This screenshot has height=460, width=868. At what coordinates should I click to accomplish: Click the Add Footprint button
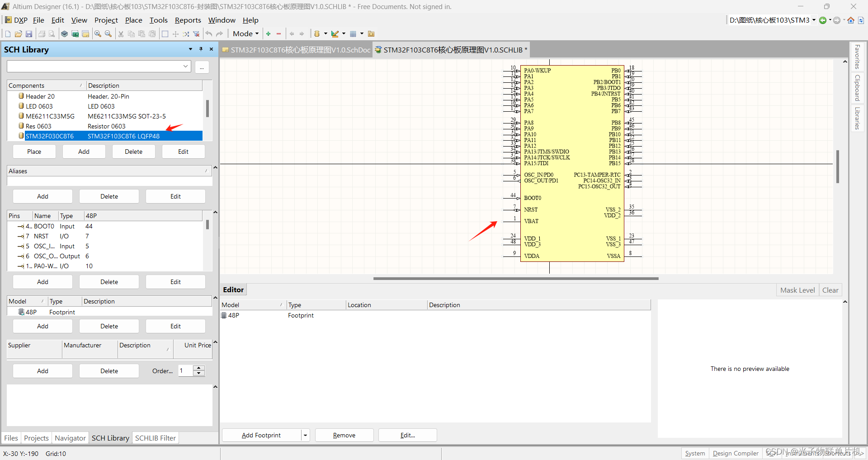pos(262,435)
